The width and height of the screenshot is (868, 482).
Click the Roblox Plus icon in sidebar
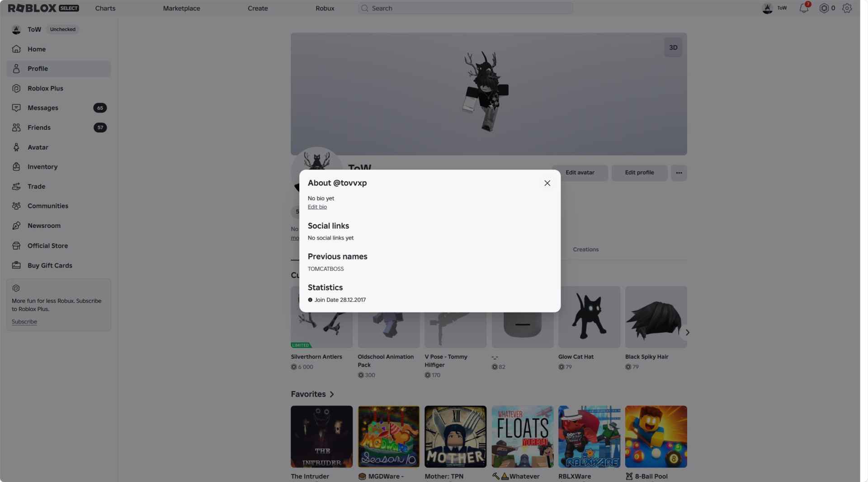coord(16,88)
